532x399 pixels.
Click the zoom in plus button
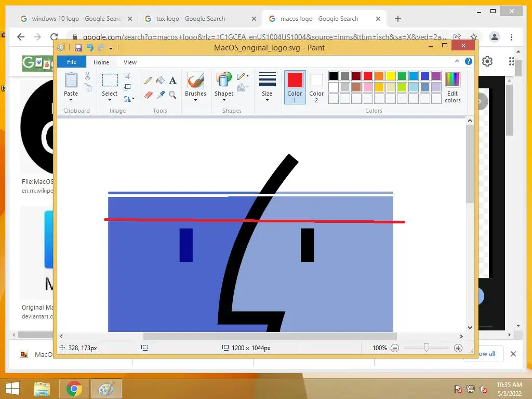click(458, 348)
